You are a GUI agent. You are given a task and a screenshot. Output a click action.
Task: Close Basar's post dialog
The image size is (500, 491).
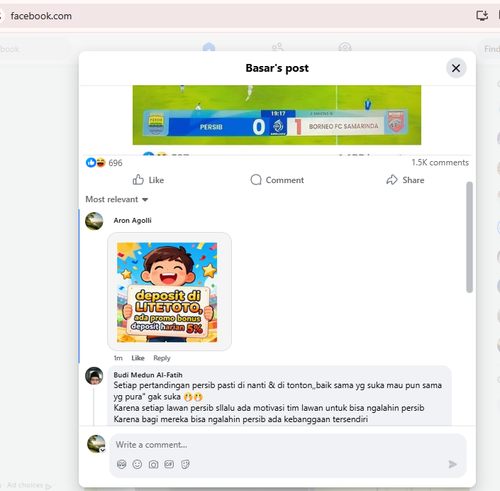click(456, 68)
